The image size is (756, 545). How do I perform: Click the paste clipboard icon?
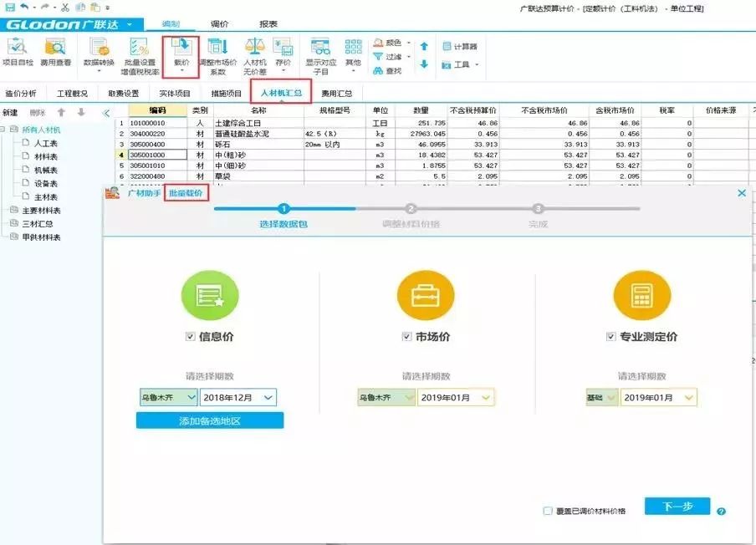95,8
